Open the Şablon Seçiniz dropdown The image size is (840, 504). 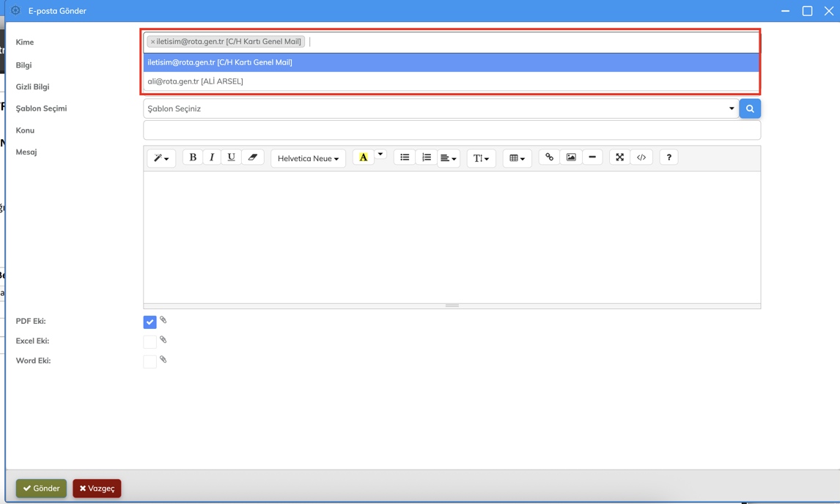pos(440,108)
